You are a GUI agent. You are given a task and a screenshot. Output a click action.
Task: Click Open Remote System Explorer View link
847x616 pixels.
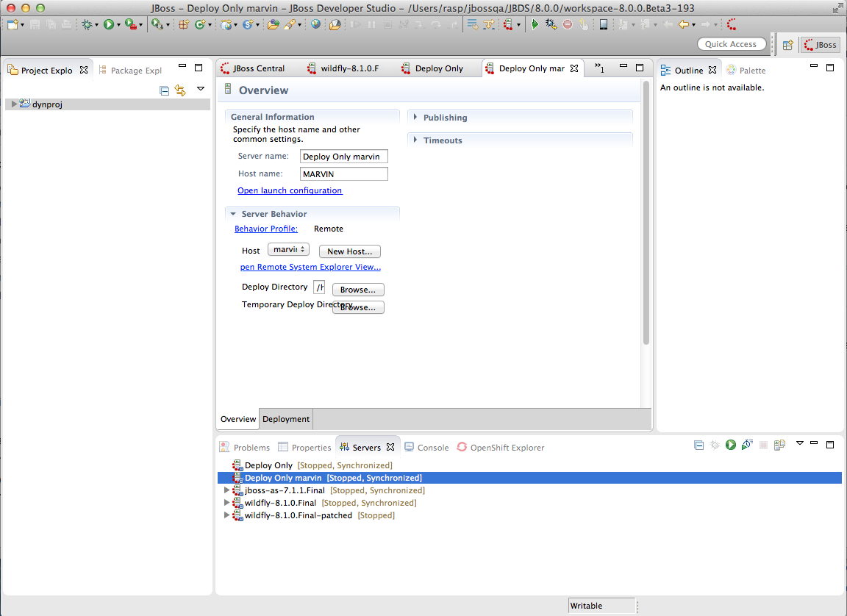[310, 267]
